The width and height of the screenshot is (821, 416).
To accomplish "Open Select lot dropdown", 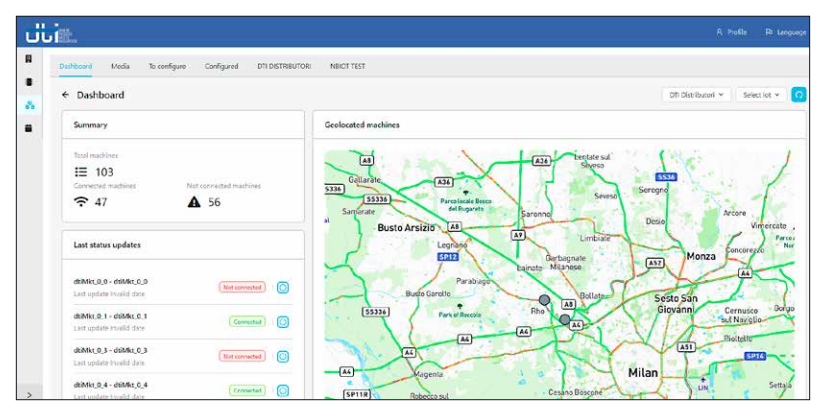I will pyautogui.click(x=761, y=95).
